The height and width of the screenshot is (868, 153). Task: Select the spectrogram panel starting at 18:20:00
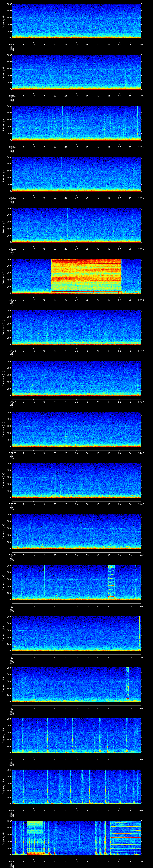point(77,327)
